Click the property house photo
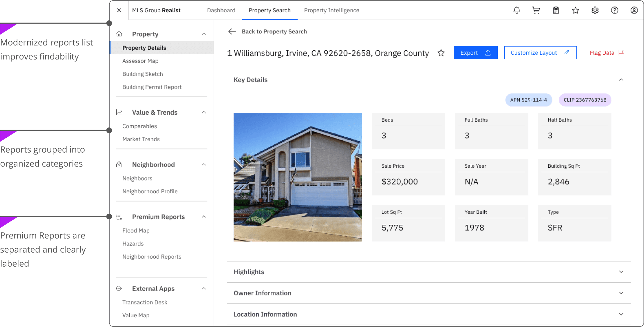This screenshot has width=644, height=327. [297, 177]
